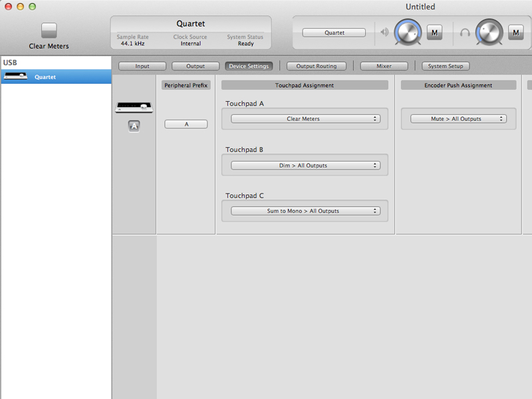Click the Touchpad Assignment header

(305, 85)
